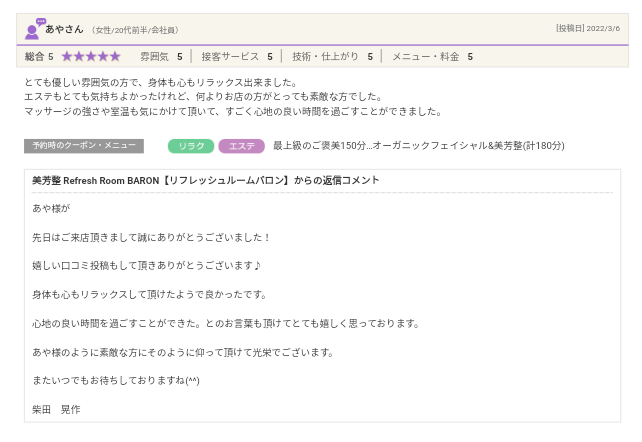Click reviewer attributes 女性/20代前半/会社員
Image resolution: width=642 pixels, height=442 pixels.
click(135, 30)
